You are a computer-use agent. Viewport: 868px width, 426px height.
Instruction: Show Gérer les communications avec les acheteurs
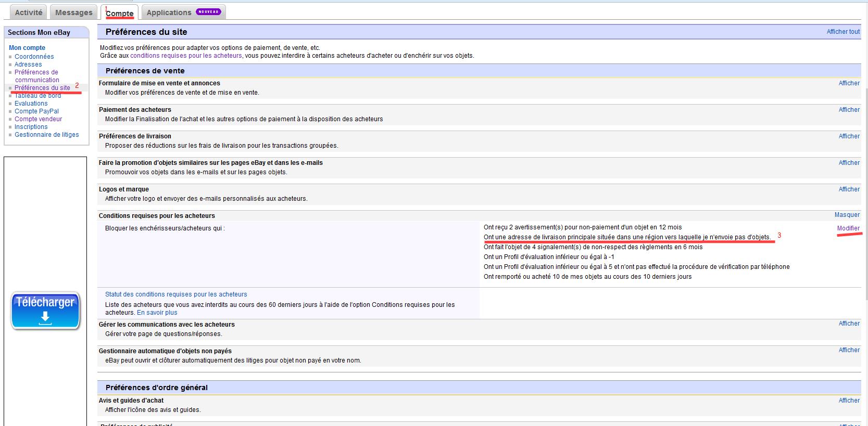pos(849,324)
